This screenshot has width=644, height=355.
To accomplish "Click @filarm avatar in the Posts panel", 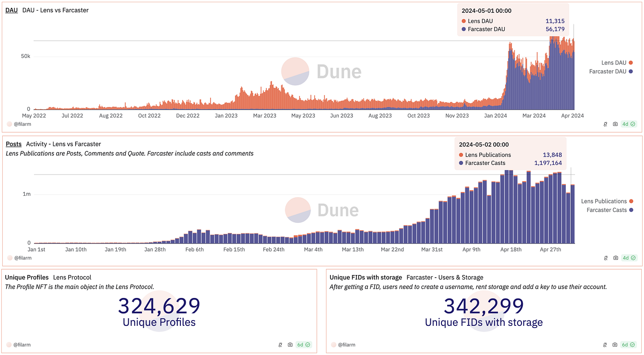I will click(9, 258).
